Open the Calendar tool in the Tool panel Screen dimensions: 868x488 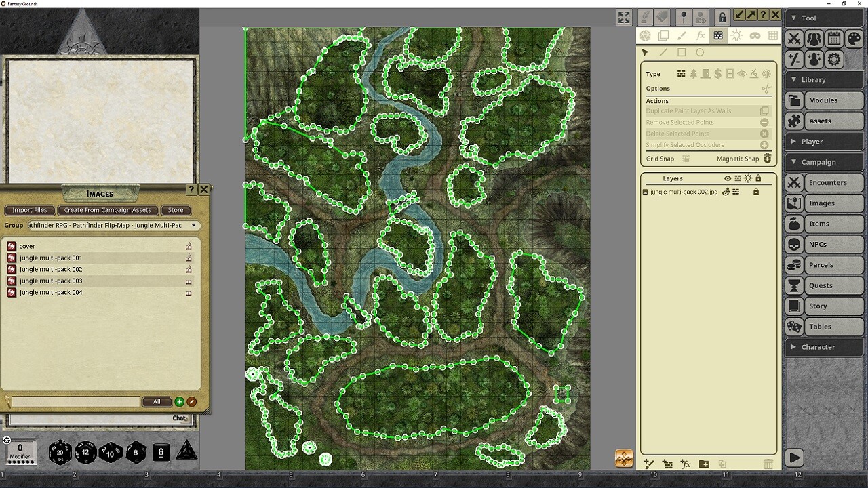click(833, 39)
